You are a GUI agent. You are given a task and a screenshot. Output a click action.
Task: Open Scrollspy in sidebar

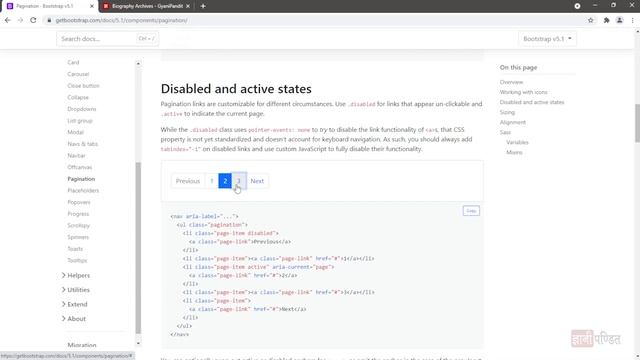pyautogui.click(x=78, y=225)
